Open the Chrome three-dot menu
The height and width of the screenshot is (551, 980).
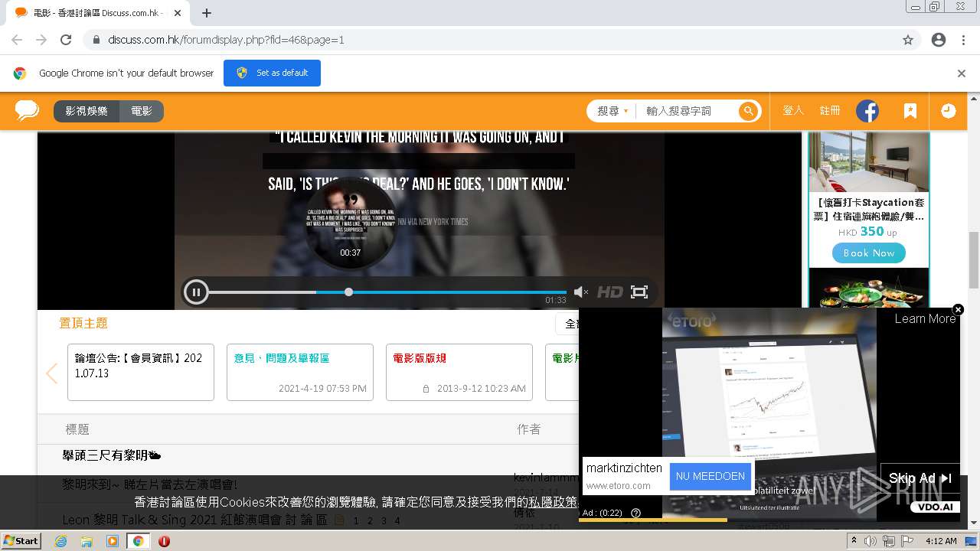pos(963,40)
